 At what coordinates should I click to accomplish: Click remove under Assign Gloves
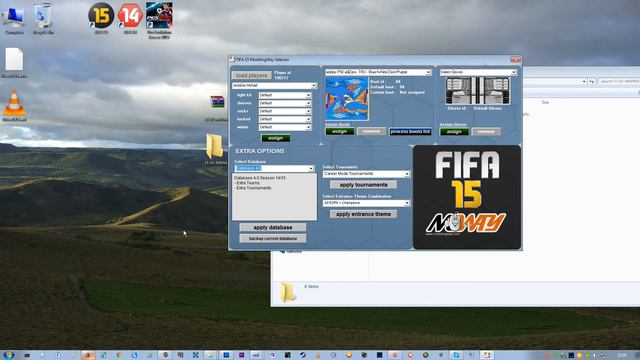pyautogui.click(x=486, y=132)
